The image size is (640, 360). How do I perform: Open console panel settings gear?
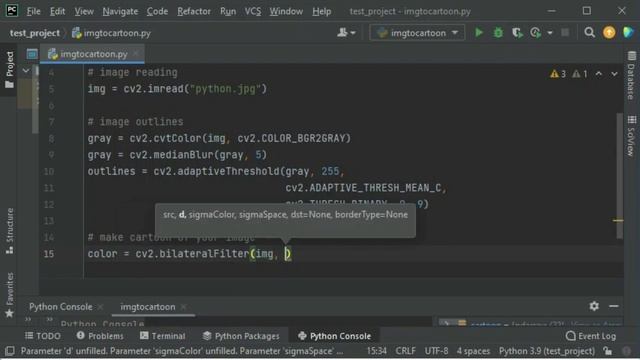click(x=594, y=306)
